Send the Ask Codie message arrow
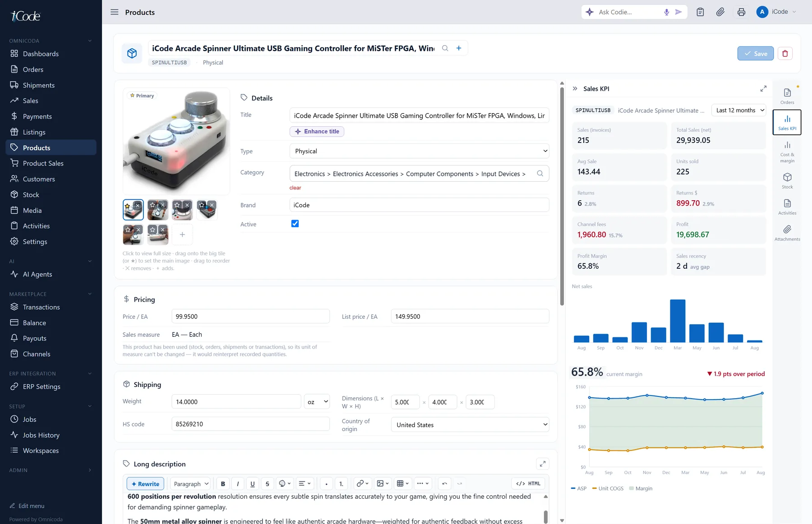Screen dimensions: 812x524 (x=678, y=12)
